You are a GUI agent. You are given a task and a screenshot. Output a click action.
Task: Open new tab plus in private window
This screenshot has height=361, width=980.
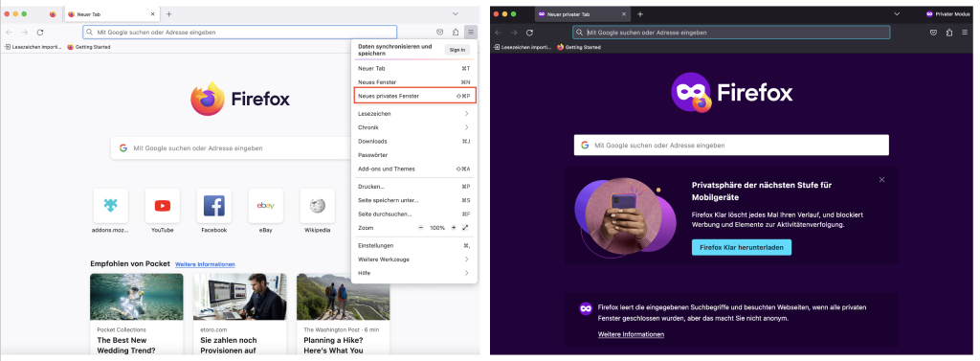coord(640,13)
